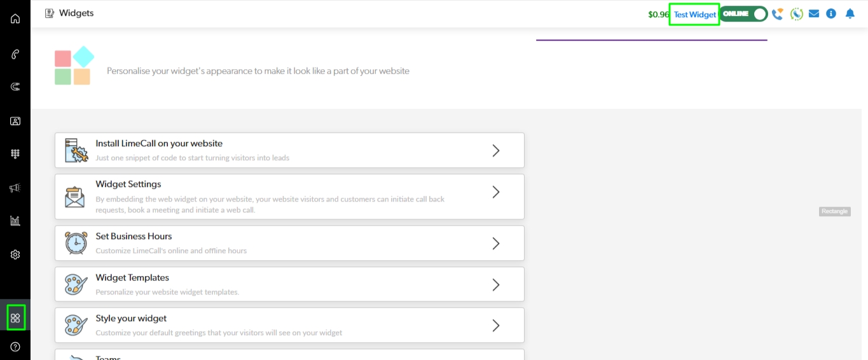Expand the Set Business Hours chevron
The width and height of the screenshot is (868, 360).
(x=496, y=244)
